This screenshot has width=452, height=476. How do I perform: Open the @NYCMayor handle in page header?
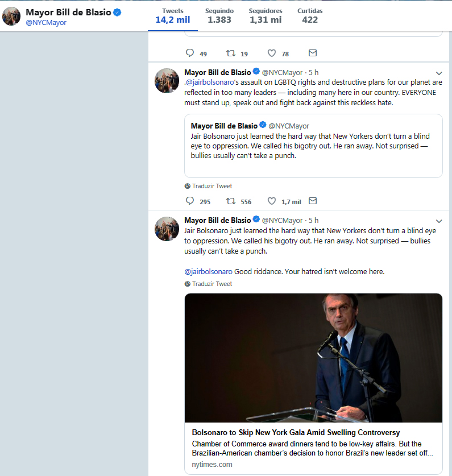(46, 23)
